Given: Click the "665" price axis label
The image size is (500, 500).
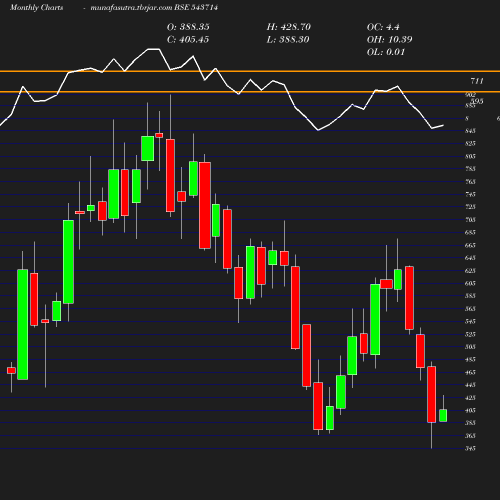Looking at the screenshot, I should [470, 246].
